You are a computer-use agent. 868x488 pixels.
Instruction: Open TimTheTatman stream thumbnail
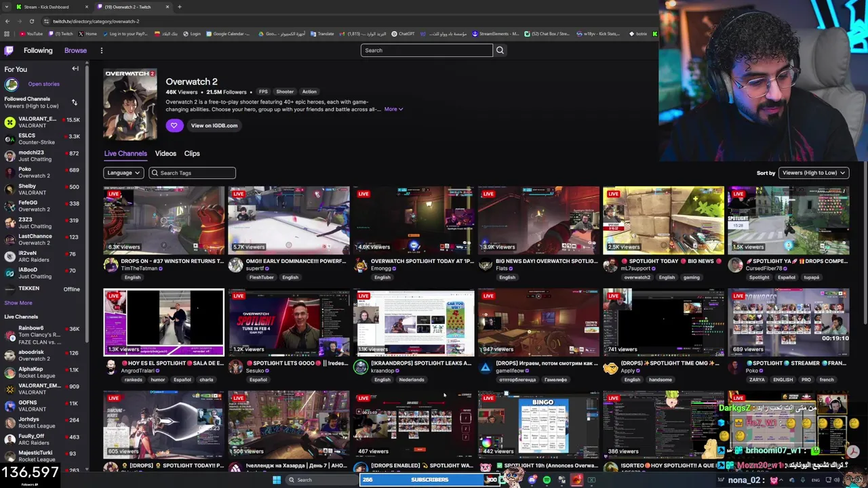click(x=163, y=220)
